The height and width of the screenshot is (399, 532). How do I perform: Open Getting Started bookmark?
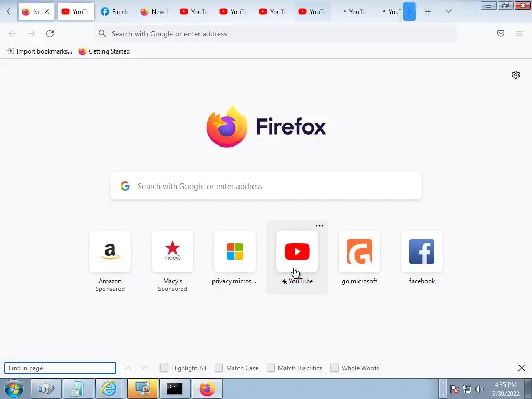click(x=104, y=51)
